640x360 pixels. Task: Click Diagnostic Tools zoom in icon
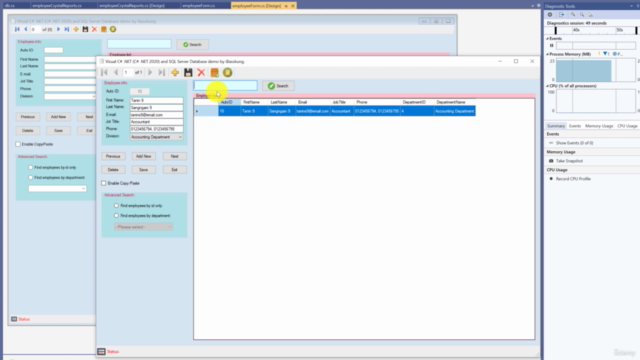point(573,15)
